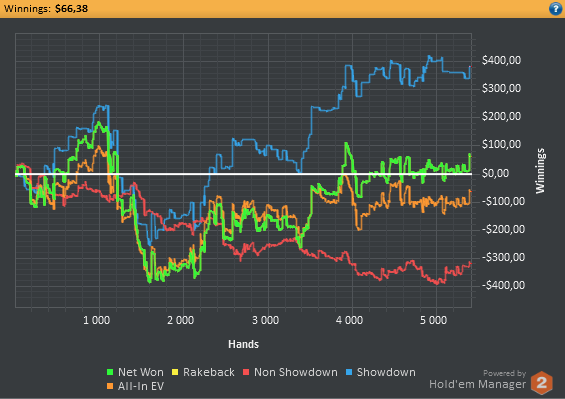
Task: Click the $0,00 y-axis label
Action: click(x=496, y=173)
